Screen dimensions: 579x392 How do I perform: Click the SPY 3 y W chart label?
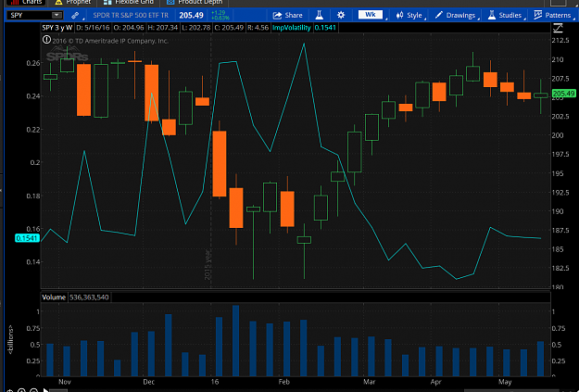57,28
